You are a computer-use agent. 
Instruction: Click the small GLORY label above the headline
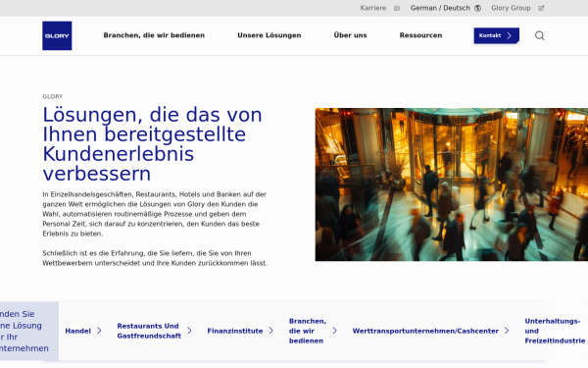click(53, 96)
